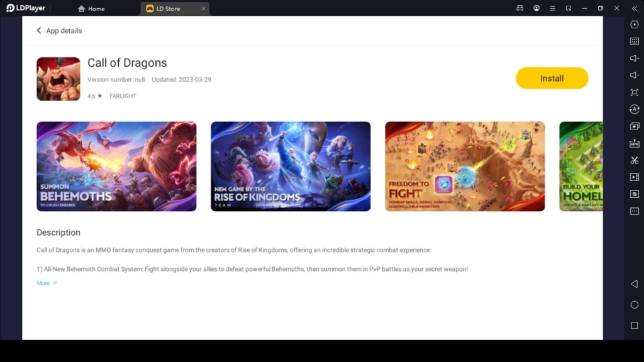Click the 4.6 star rating
This screenshot has height=362, width=644.
click(x=94, y=96)
